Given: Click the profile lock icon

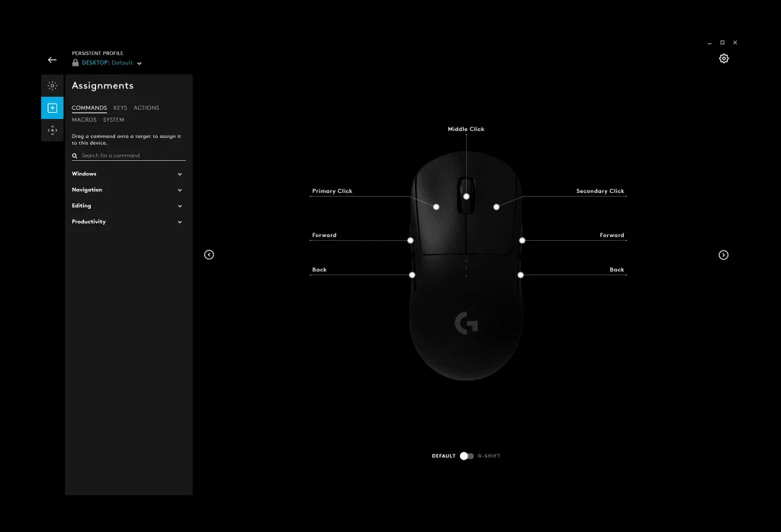Looking at the screenshot, I should coord(76,63).
